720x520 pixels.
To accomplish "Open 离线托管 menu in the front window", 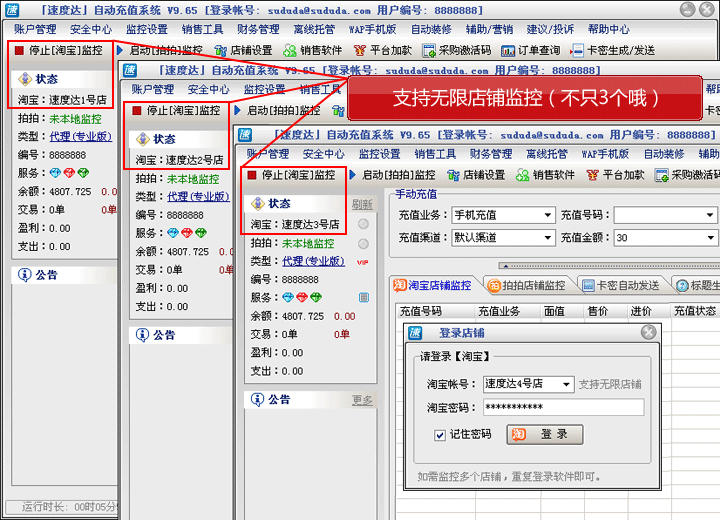I will [546, 154].
